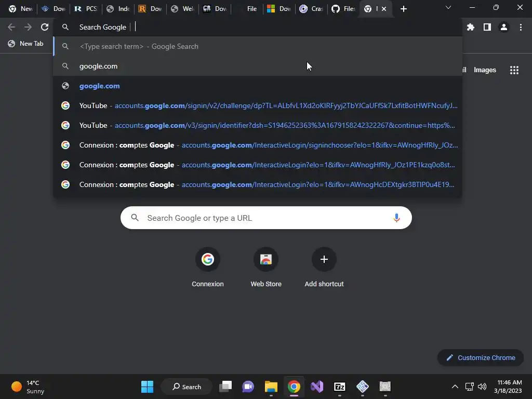The image size is (532, 399).
Task: Open YouTube v3 signin identifier suggestion
Action: tap(258, 125)
